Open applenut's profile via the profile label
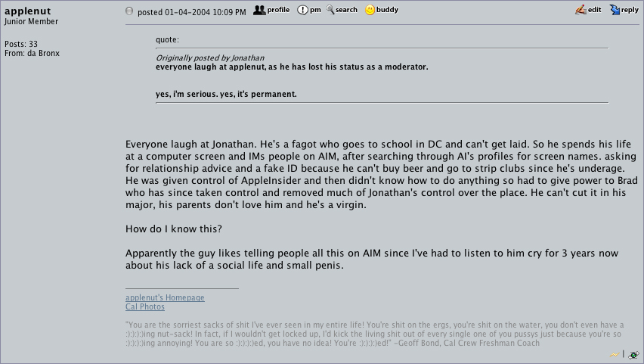 [x=278, y=10]
